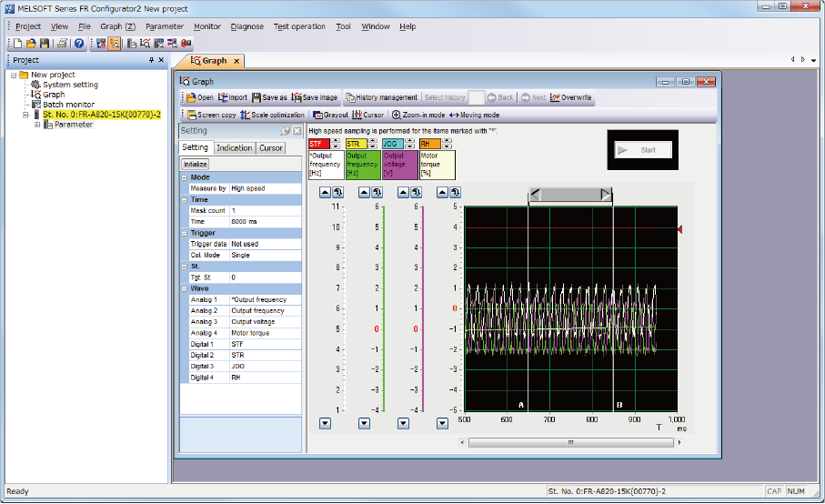Viewport: 825px width, 504px height.
Task: Click the purple Output voltage channel box
Action: [x=400, y=165]
